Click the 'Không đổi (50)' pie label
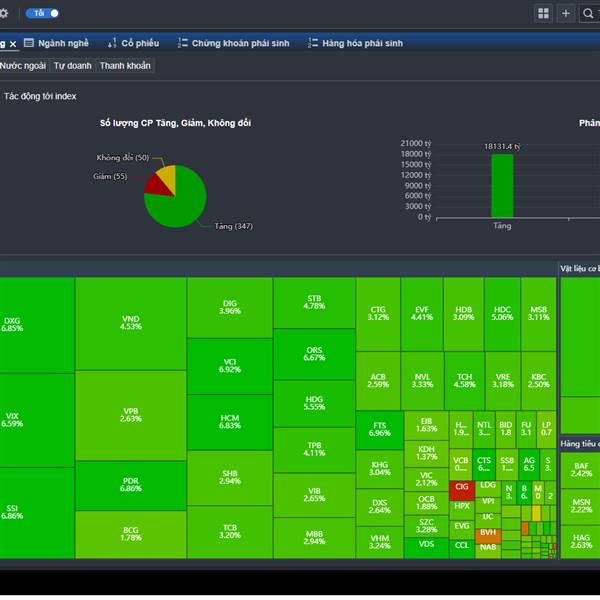Screen dimensions: 600x600 pyautogui.click(x=122, y=158)
